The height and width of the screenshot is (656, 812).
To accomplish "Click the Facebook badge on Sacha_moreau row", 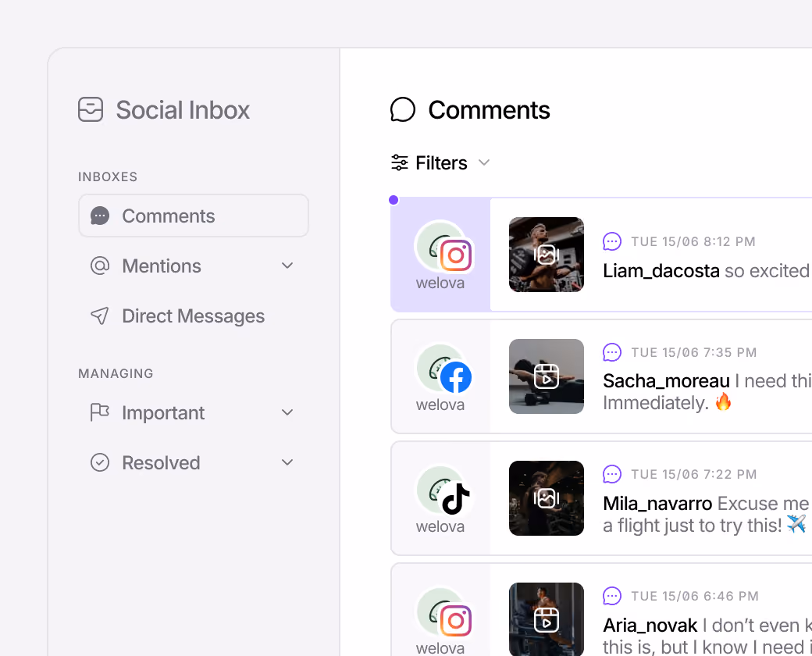I will click(456, 377).
